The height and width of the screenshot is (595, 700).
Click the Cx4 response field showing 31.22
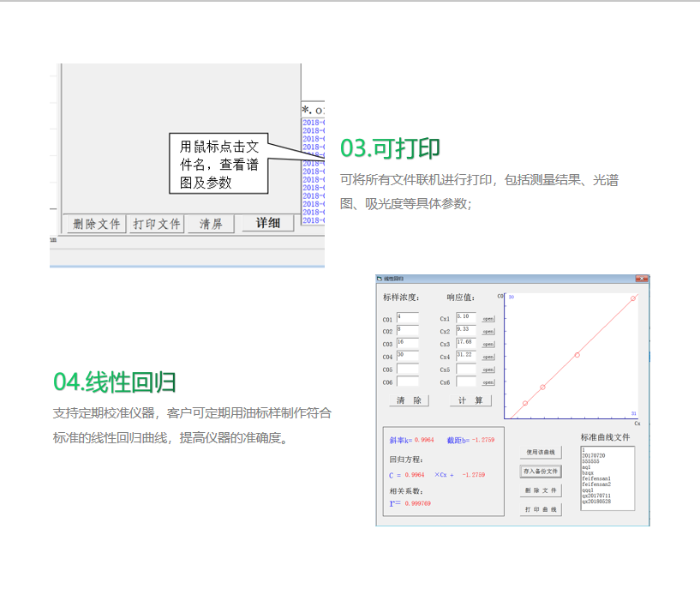466,356
